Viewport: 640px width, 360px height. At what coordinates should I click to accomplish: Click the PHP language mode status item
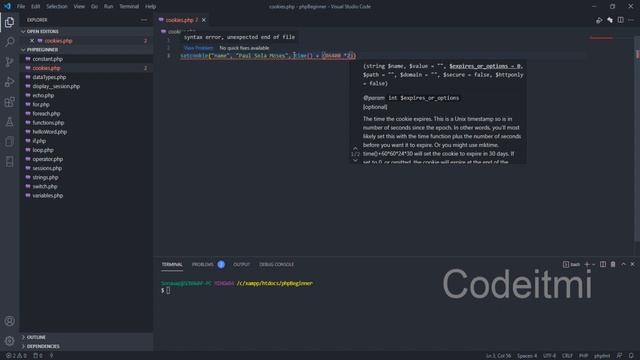point(584,356)
